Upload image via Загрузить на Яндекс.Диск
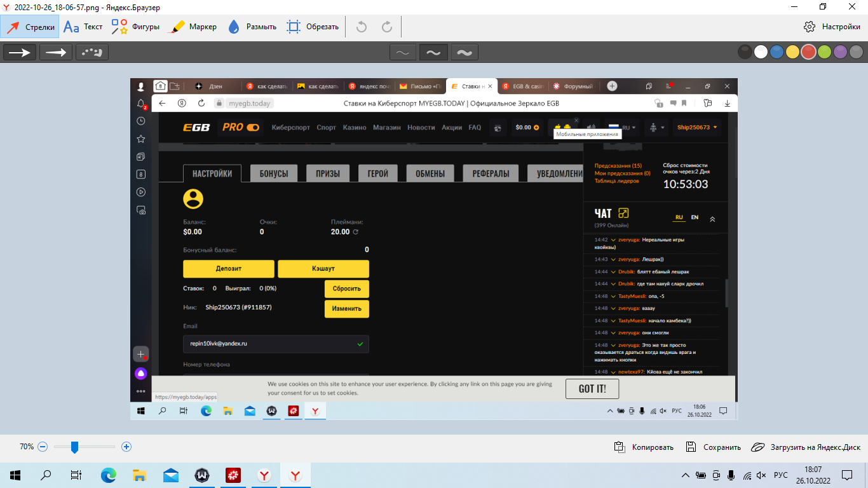The width and height of the screenshot is (868, 488). [x=805, y=447]
